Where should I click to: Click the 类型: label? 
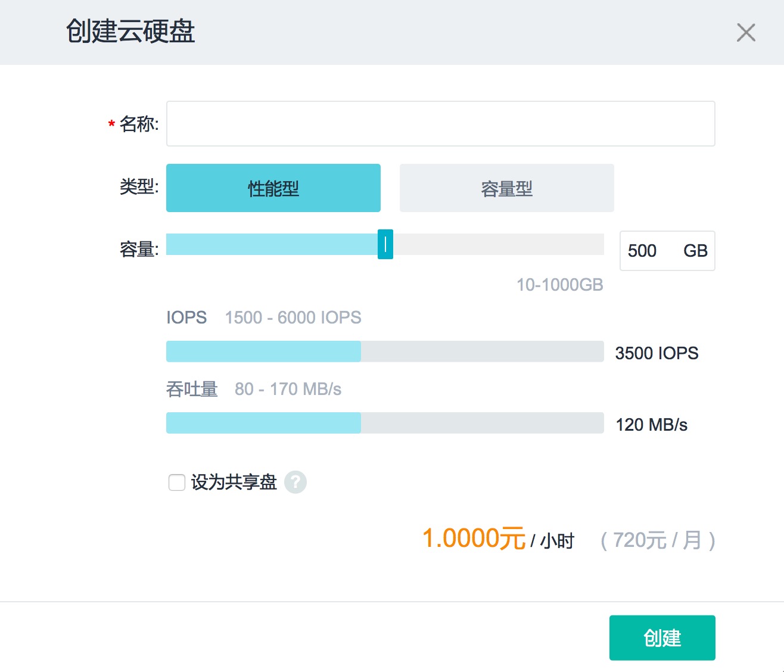pos(139,186)
